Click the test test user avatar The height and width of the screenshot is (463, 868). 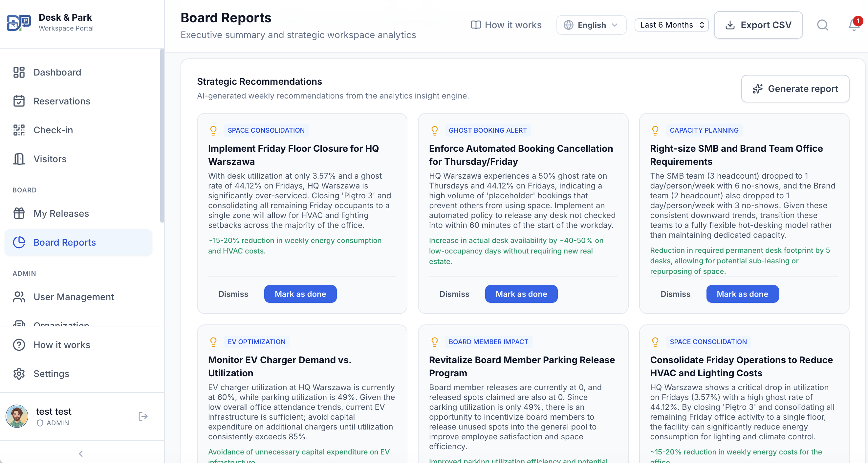pyautogui.click(x=17, y=416)
